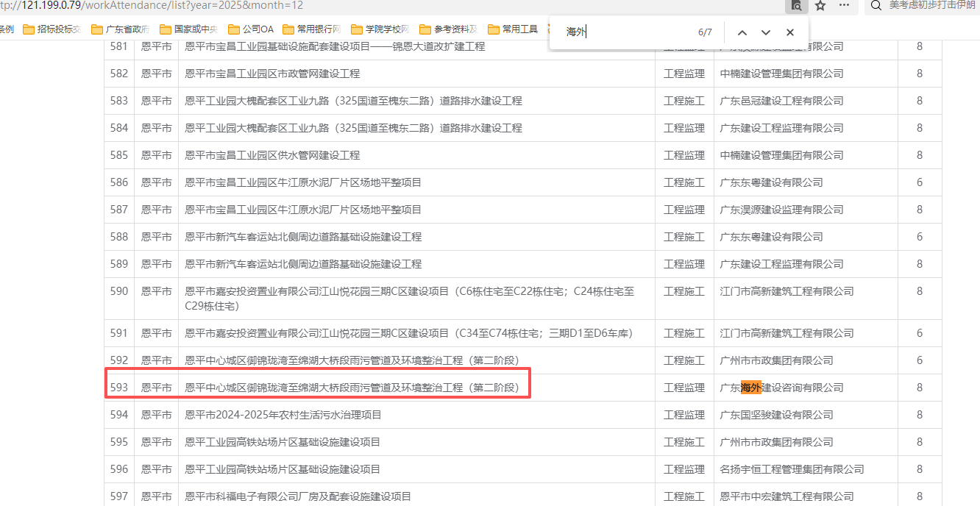Image resolution: width=980 pixels, height=506 pixels.
Task: Open the 国家或中央 bookmark folder
Action: click(x=188, y=29)
